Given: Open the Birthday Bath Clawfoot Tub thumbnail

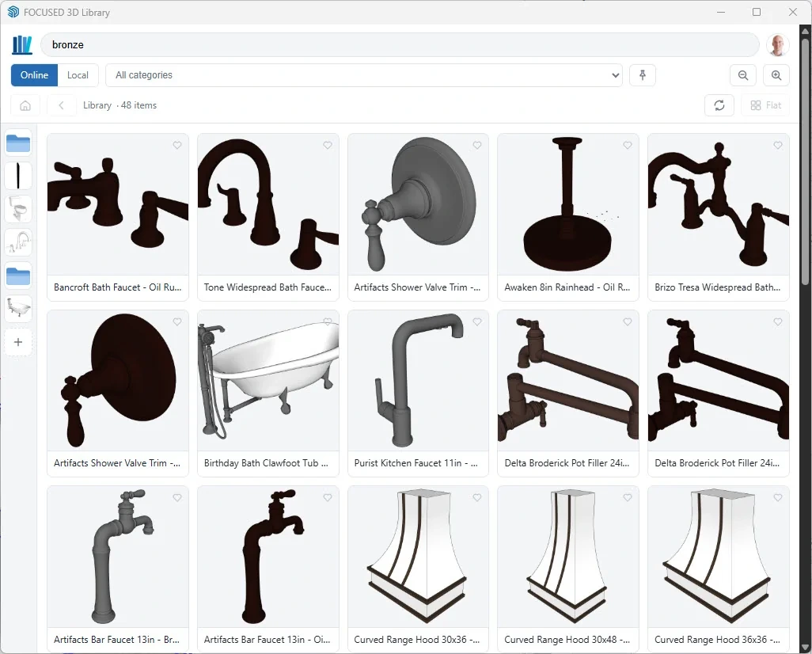Looking at the screenshot, I should [268, 381].
